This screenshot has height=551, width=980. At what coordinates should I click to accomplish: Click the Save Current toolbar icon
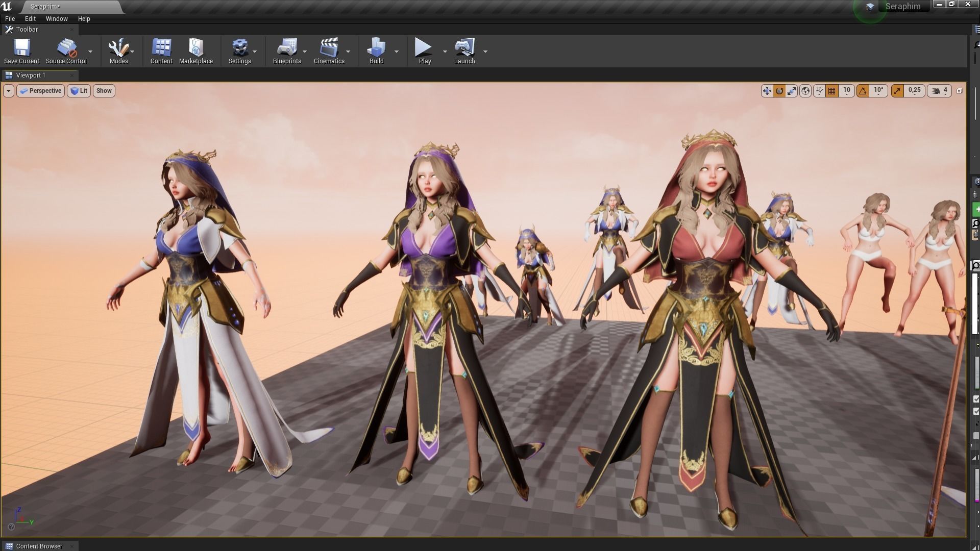pos(21,51)
